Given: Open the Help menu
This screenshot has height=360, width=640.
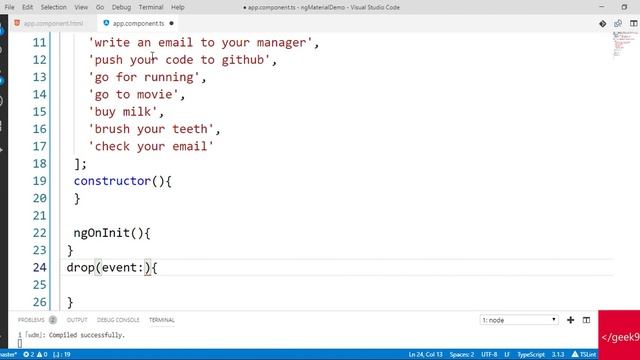Looking at the screenshot, I should (178, 7).
